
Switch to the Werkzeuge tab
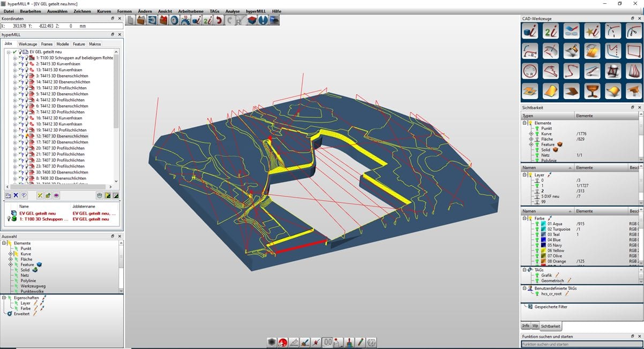pyautogui.click(x=27, y=44)
